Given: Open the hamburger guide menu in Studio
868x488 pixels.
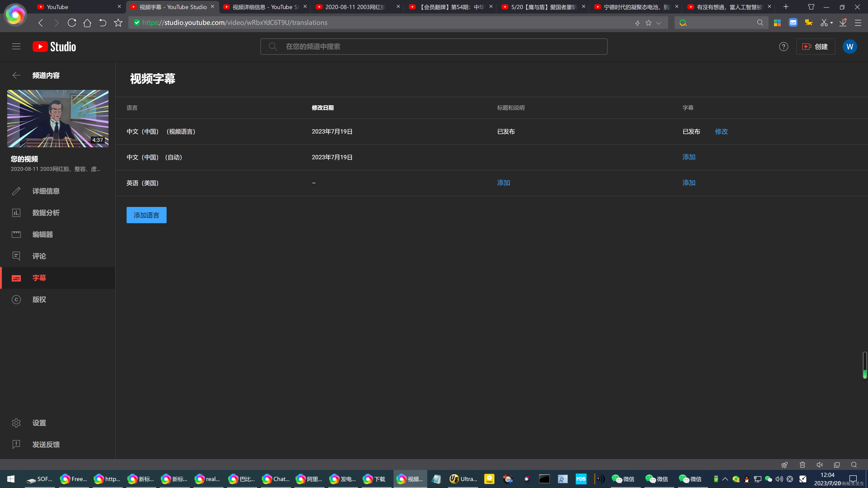Looking at the screenshot, I should click(16, 47).
